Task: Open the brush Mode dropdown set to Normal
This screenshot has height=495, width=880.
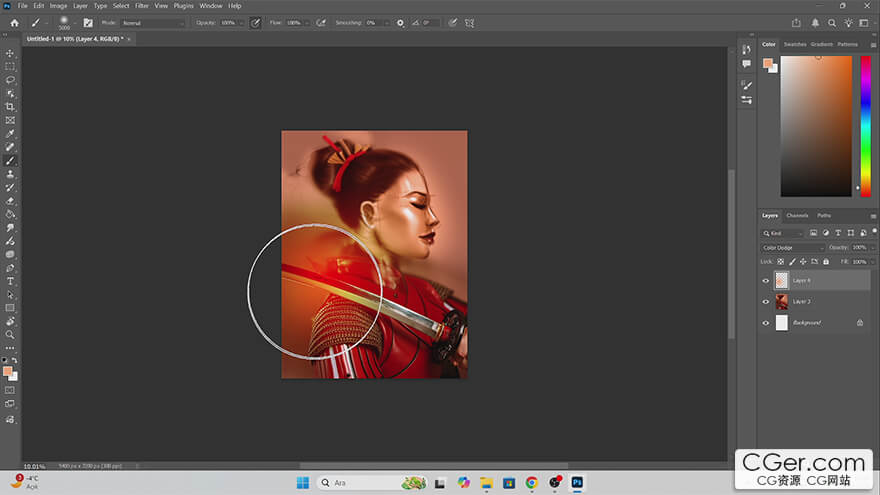Action: click(x=152, y=22)
